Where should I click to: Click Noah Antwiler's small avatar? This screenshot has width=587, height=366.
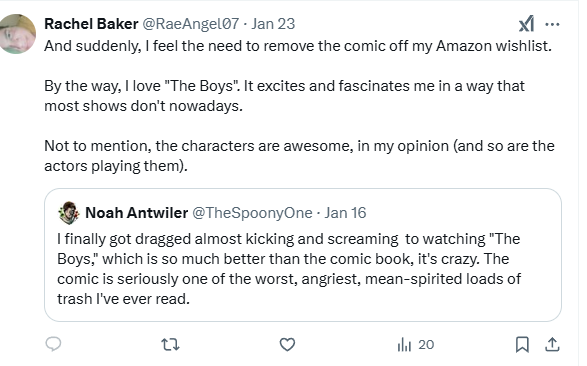[x=69, y=213]
